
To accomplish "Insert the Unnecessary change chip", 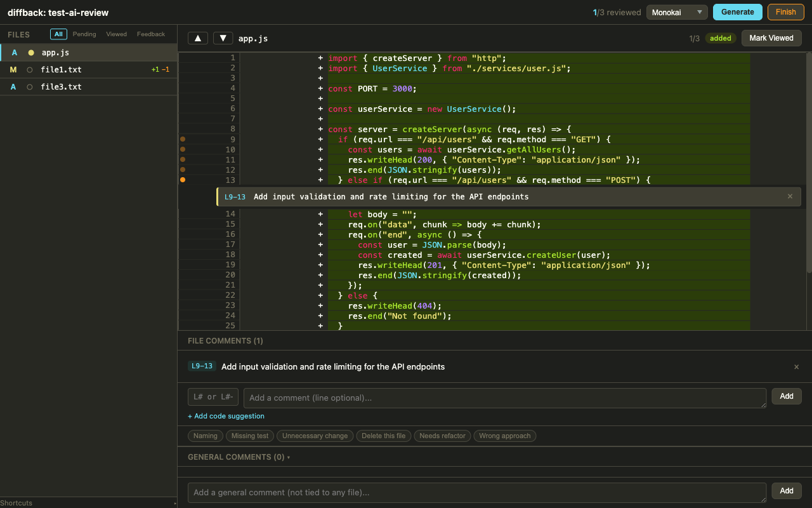I will [315, 436].
